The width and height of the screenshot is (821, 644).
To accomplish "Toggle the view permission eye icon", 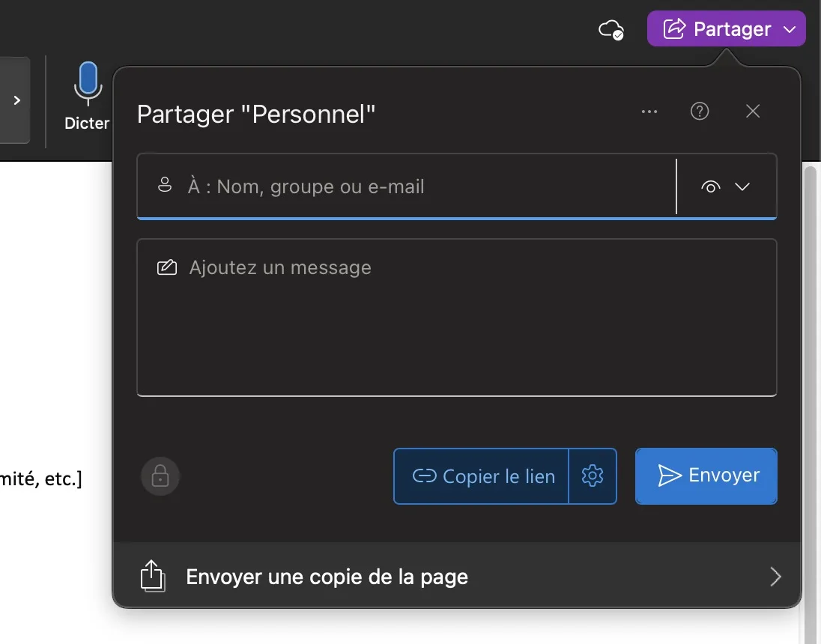I will 711,186.
